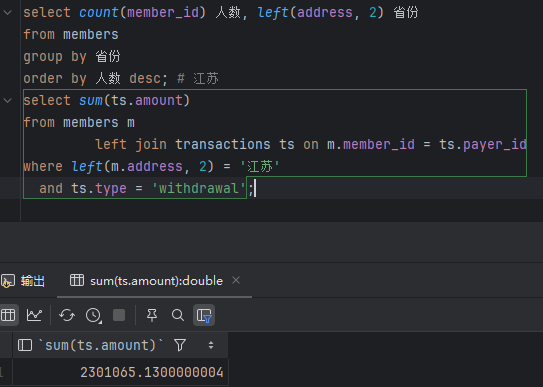Collapse the select sum(ts.amount) fold arrow
Screen dimensions: 543x387
(8, 101)
